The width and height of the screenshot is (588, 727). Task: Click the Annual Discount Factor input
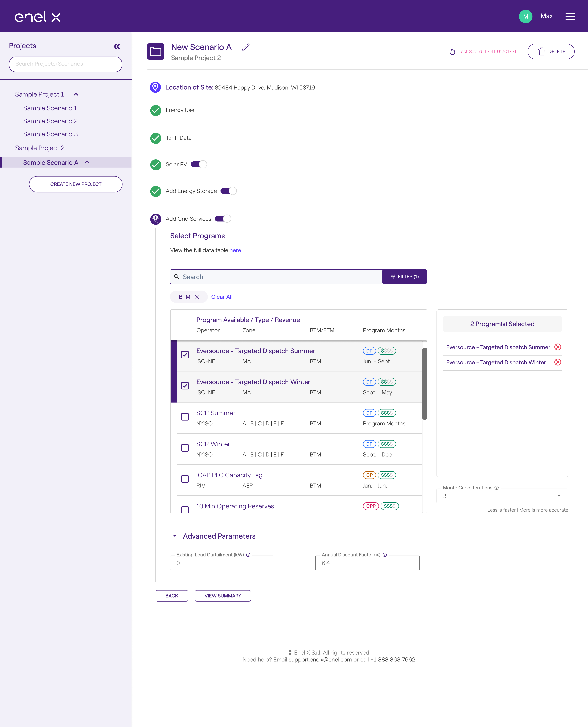tap(367, 563)
